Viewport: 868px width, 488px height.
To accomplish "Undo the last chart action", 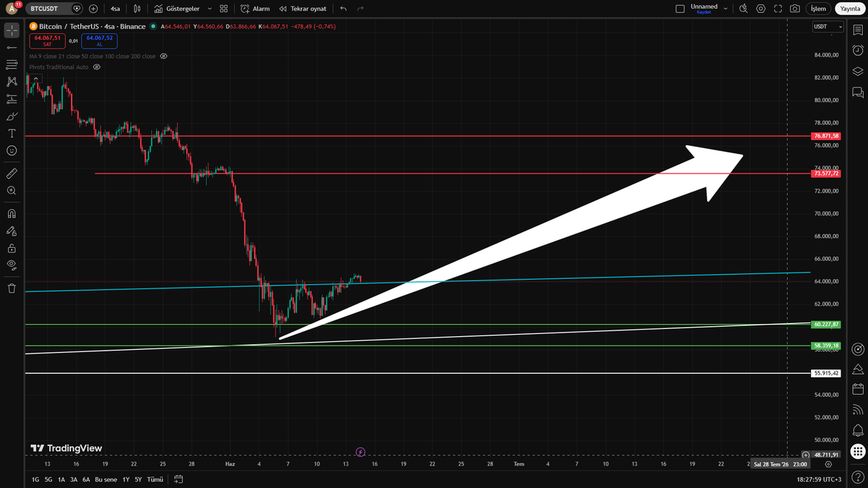I will (343, 9).
